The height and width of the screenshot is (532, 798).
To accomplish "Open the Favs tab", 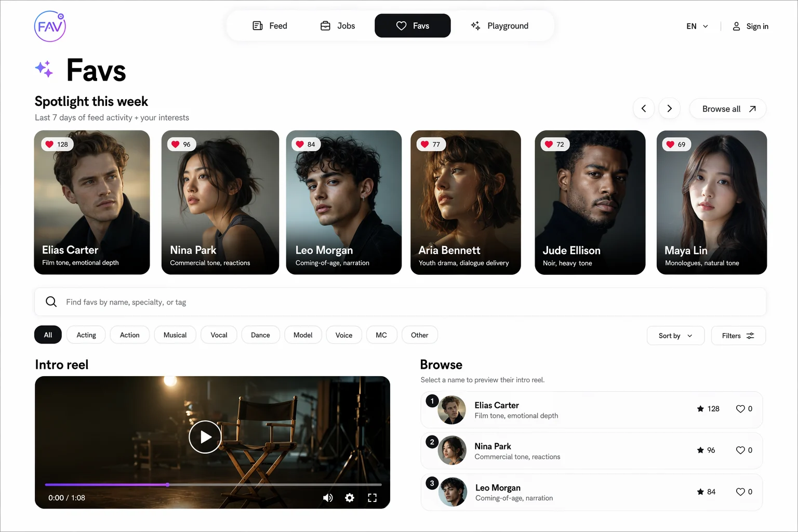I will click(x=413, y=25).
